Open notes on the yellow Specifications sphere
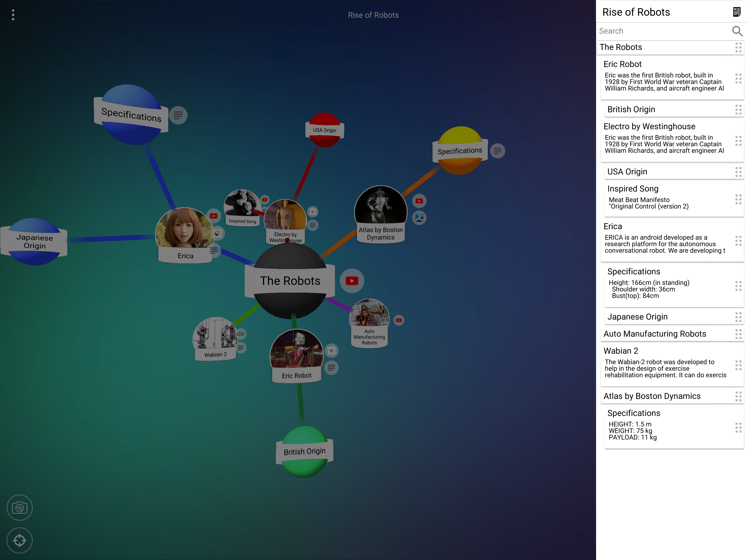The image size is (747, 560). pyautogui.click(x=497, y=151)
